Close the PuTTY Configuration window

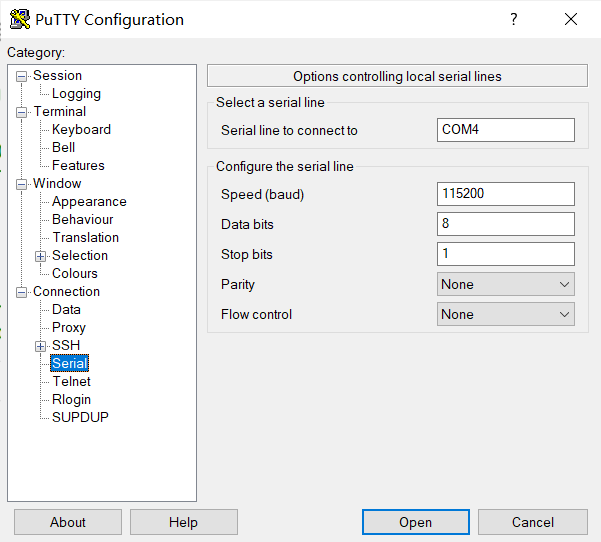coord(571,19)
